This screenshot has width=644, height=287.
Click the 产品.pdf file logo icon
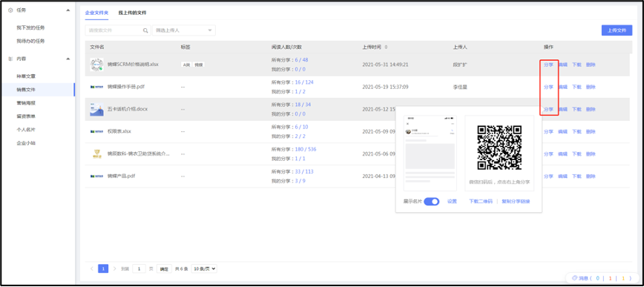pyautogui.click(x=97, y=177)
